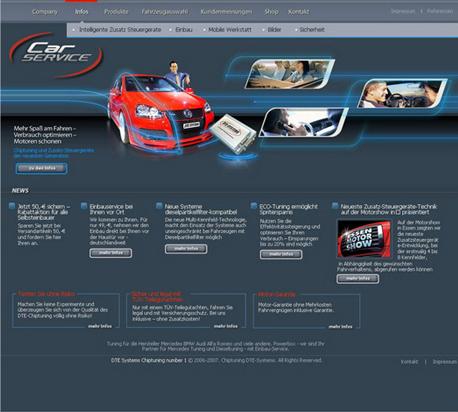Click the red heading 'Testen Sie ohne Risiko'
This screenshot has width=458, height=412.
tap(46, 294)
